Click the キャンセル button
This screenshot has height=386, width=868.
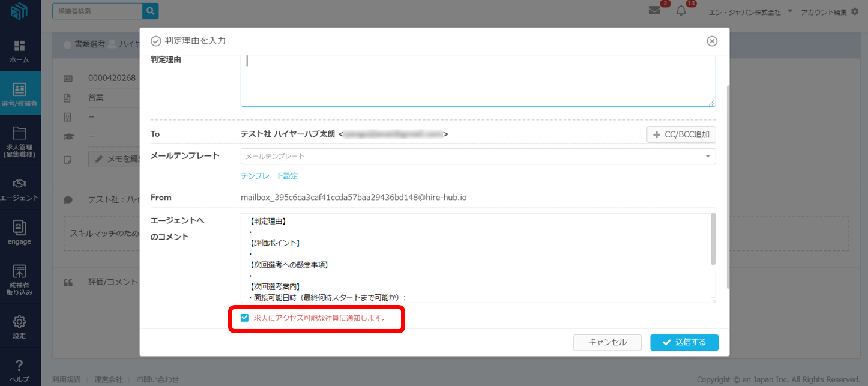(607, 342)
